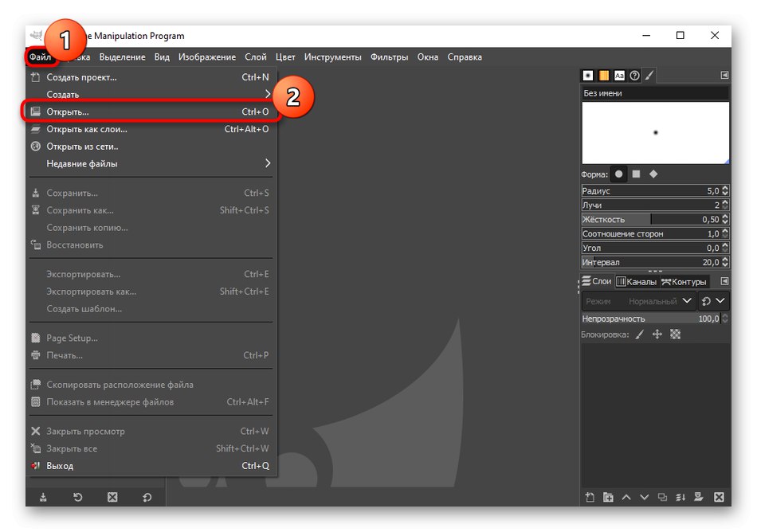The width and height of the screenshot is (757, 532).
Task: Adjust the Радиус stepper arrows
Action: coord(724,191)
